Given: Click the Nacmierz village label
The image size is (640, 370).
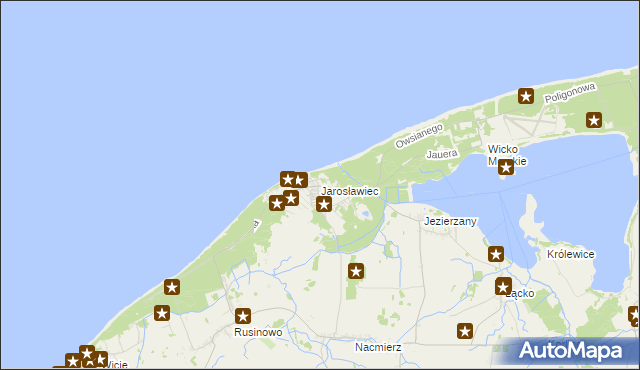Looking at the screenshot, I should pos(378,347).
